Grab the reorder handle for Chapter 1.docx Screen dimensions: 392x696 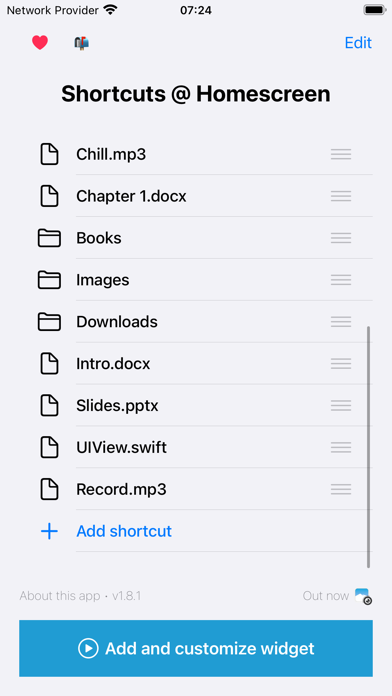click(341, 196)
